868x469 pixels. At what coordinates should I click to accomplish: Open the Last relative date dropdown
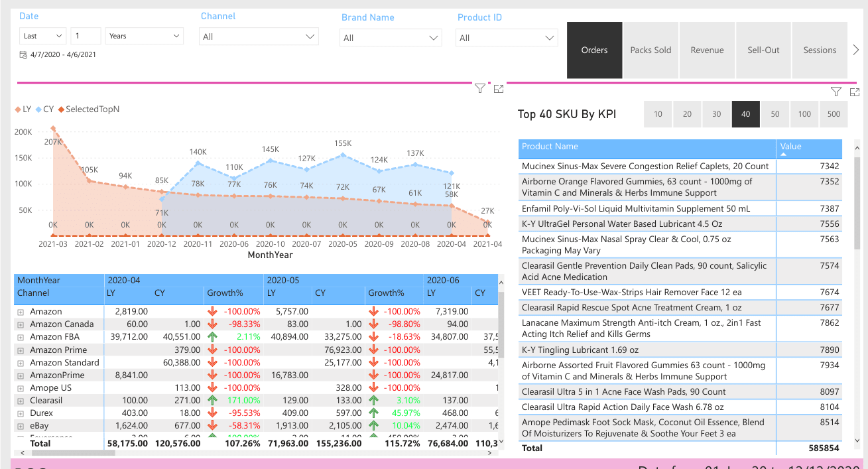43,36
